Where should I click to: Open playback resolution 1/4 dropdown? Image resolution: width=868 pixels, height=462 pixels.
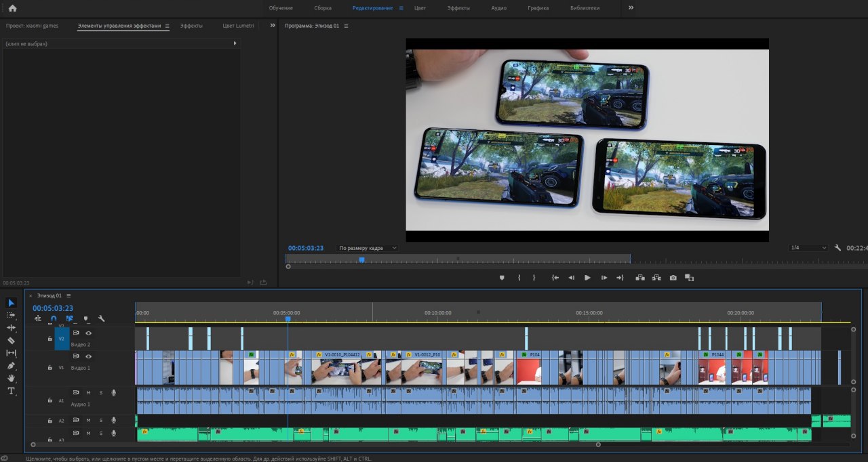(808, 248)
